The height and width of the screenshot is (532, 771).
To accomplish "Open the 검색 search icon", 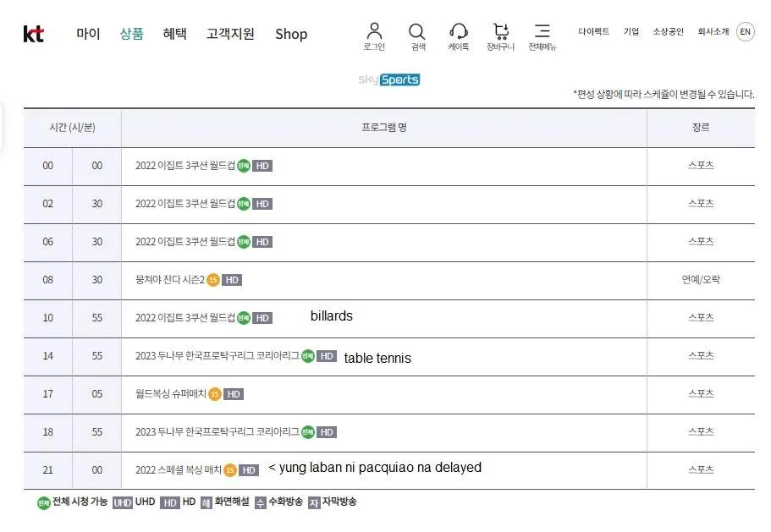I will click(x=417, y=36).
